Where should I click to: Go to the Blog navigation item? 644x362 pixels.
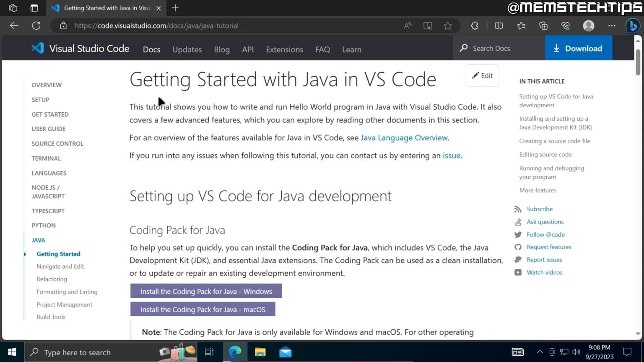[x=222, y=49]
